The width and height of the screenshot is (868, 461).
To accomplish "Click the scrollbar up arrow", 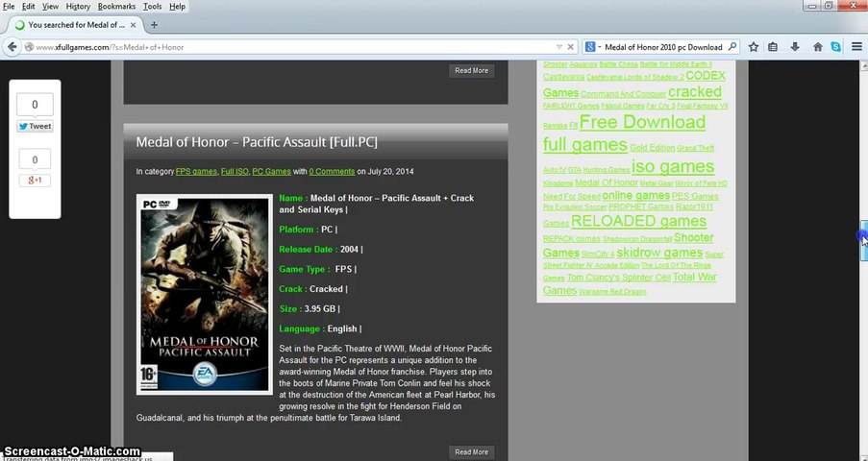I will pos(863,66).
